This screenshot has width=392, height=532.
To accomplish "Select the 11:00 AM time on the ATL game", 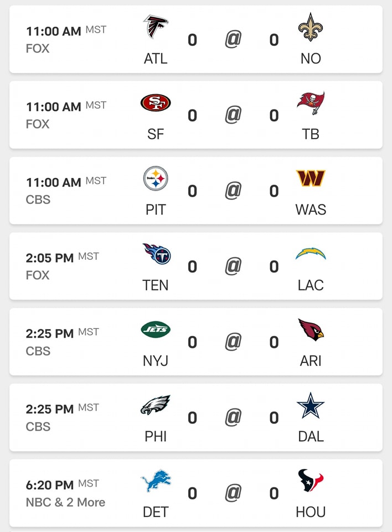I will pyautogui.click(x=54, y=31).
